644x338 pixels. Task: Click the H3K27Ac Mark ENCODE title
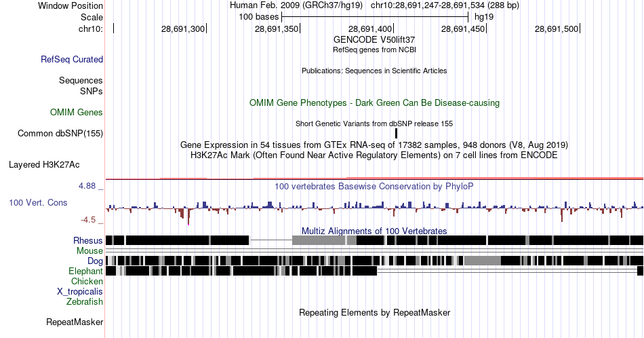point(374,155)
